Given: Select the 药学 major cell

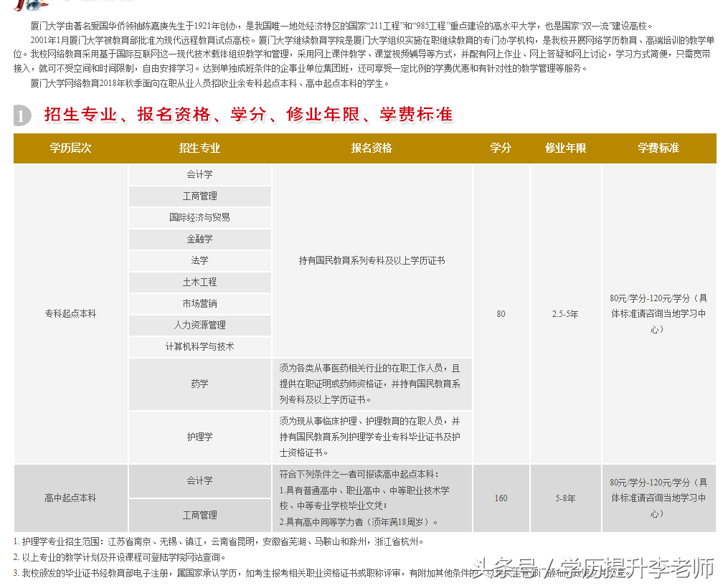Looking at the screenshot, I should pyautogui.click(x=199, y=384).
